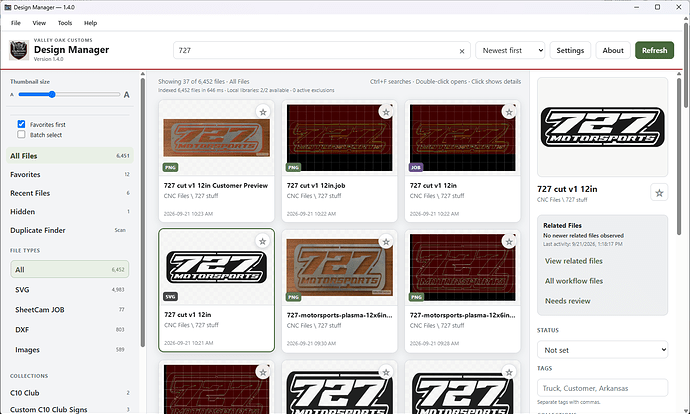Click the Valley Oak Customs logo
Image resolution: width=690 pixels, height=414 pixels.
coord(19,50)
